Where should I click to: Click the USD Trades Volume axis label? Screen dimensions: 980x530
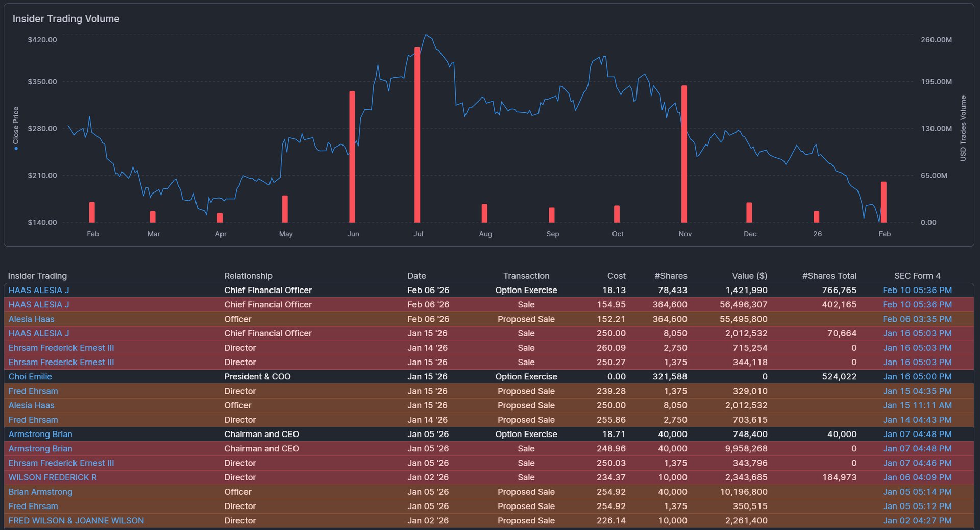(x=963, y=128)
